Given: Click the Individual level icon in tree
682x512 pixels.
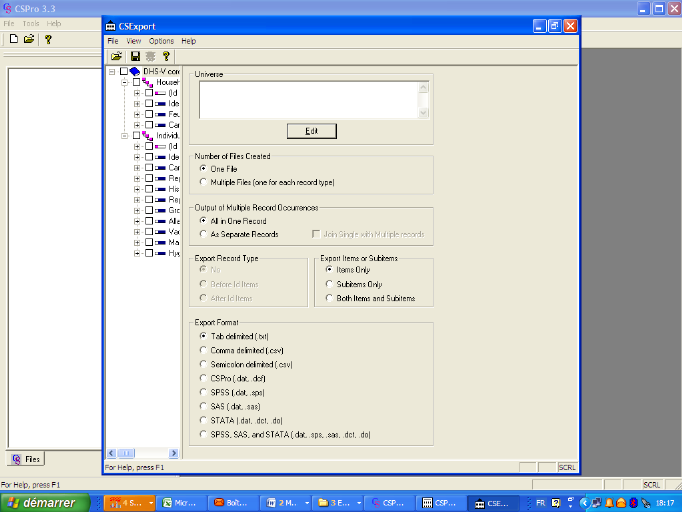Looking at the screenshot, I should (x=148, y=135).
